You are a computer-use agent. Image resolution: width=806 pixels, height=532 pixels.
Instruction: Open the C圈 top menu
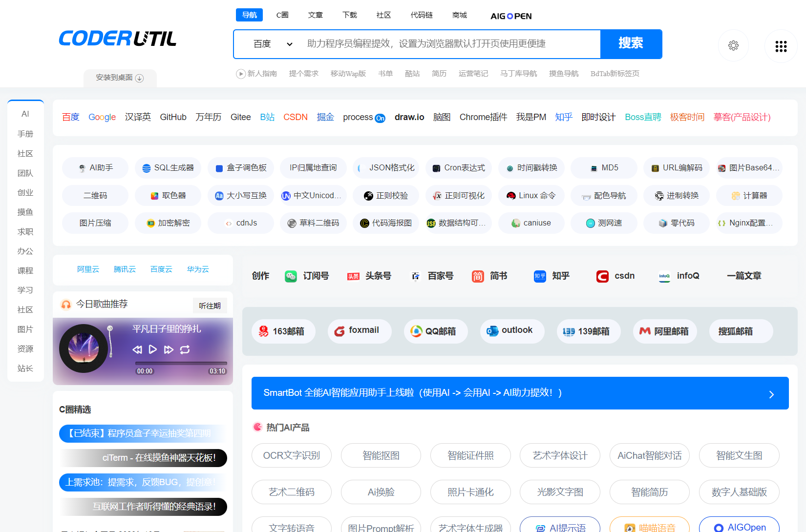[x=282, y=15]
